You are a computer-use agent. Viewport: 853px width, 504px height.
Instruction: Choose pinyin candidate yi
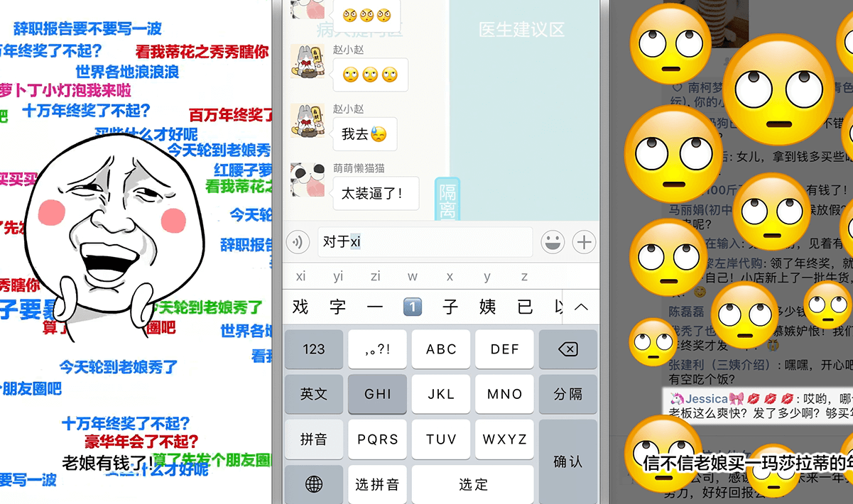(x=338, y=276)
